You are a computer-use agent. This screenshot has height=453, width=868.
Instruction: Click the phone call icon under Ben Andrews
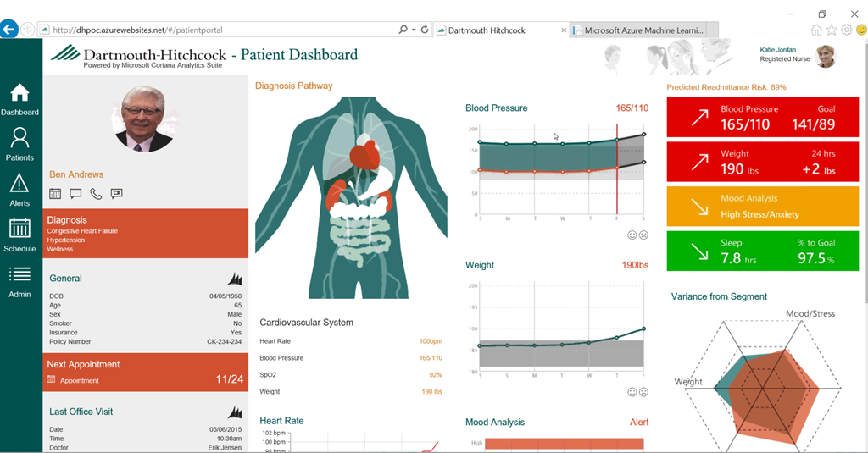pos(96,194)
